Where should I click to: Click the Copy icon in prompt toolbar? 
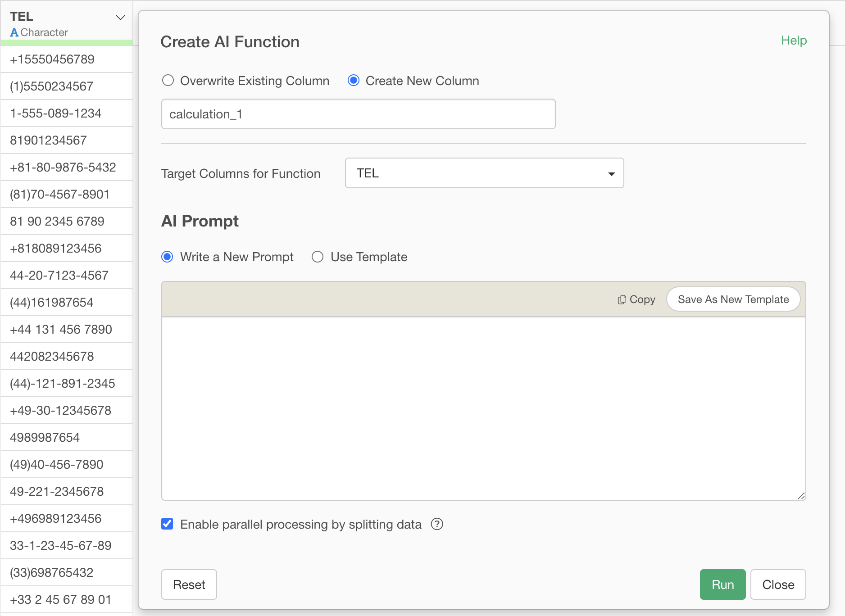coord(622,299)
